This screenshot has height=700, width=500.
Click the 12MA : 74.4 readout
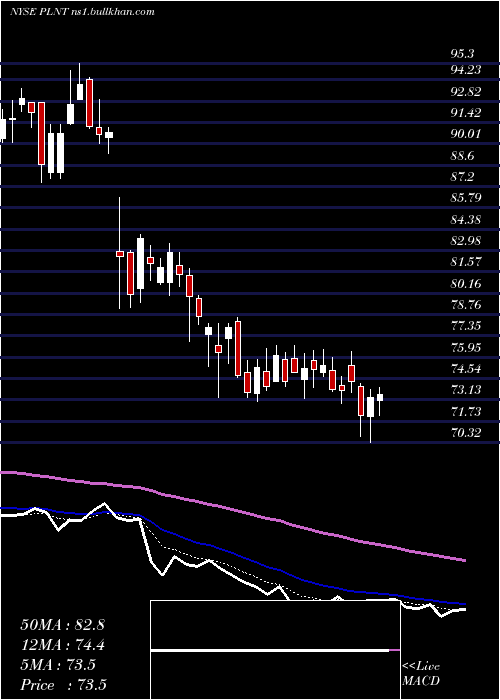pos(63,645)
